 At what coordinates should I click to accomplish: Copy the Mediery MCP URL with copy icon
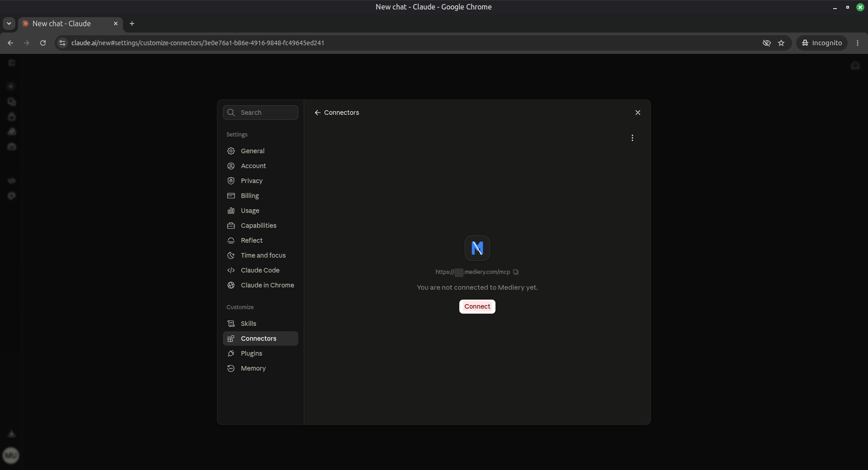pyautogui.click(x=516, y=272)
